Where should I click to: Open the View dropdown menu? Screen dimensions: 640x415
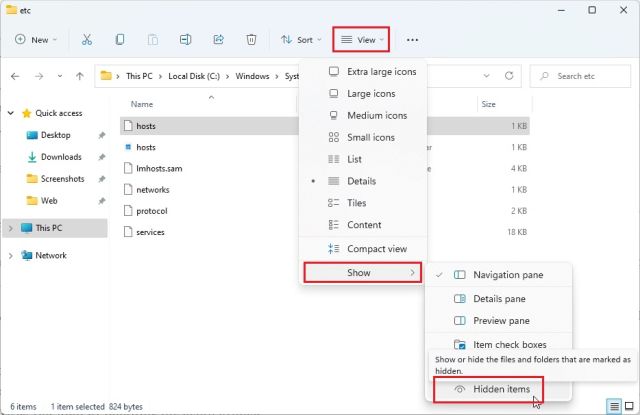coord(361,40)
